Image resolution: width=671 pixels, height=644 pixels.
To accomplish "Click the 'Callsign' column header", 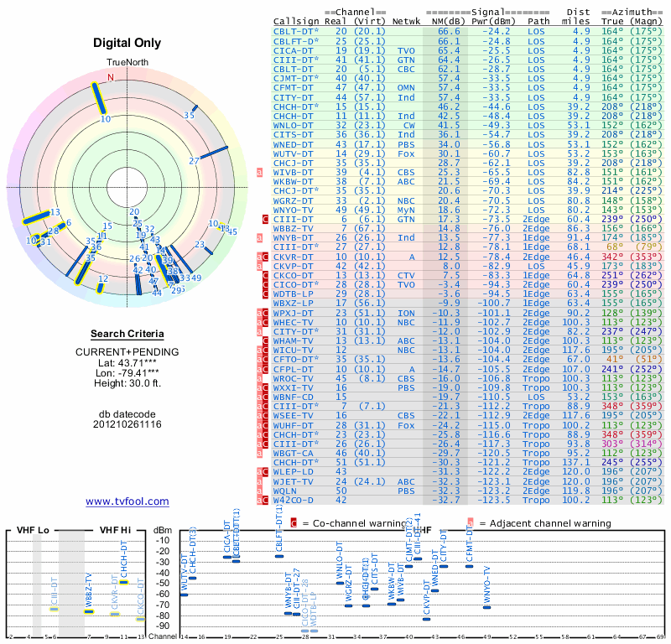I will point(296,22).
